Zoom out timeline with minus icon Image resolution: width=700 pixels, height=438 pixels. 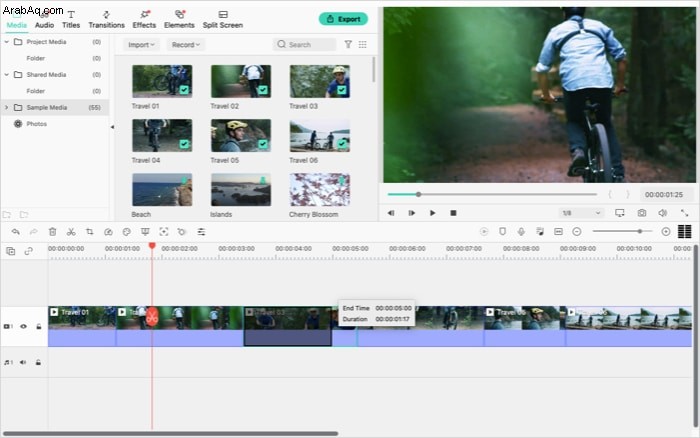coord(577,231)
